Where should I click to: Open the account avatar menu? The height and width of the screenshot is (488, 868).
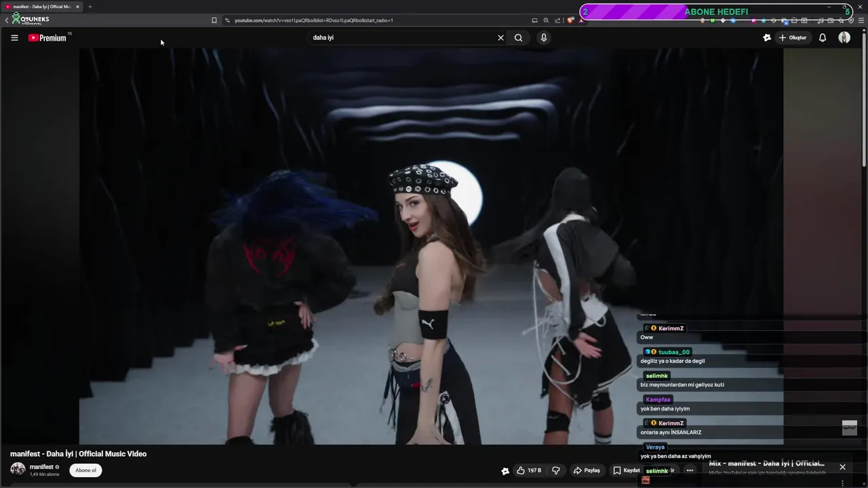click(844, 38)
